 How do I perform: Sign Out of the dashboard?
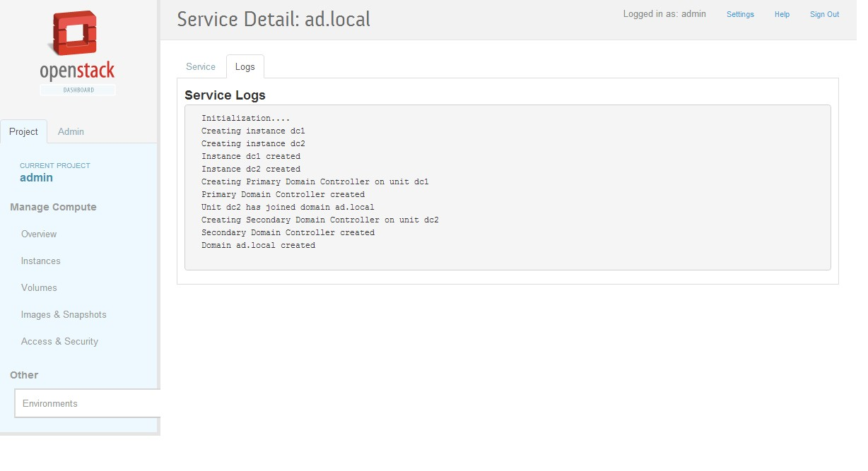[824, 15]
